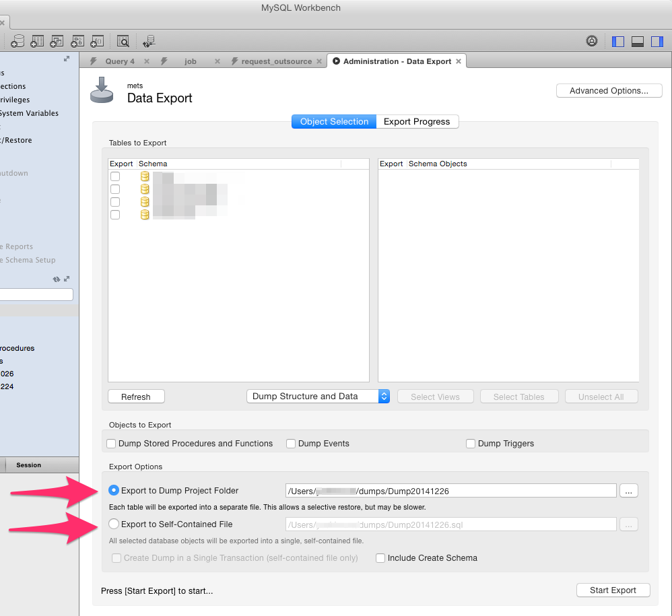Open the Dump Structure and Data dropdown

(318, 397)
